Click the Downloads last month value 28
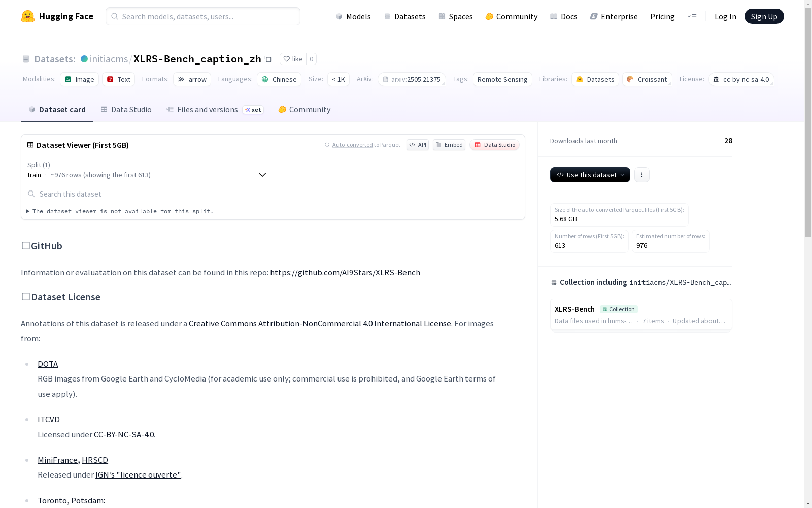 click(728, 141)
